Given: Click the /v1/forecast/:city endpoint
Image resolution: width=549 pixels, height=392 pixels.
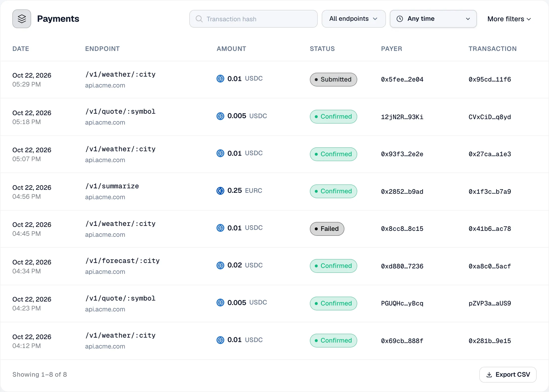Looking at the screenshot, I should pos(122,261).
